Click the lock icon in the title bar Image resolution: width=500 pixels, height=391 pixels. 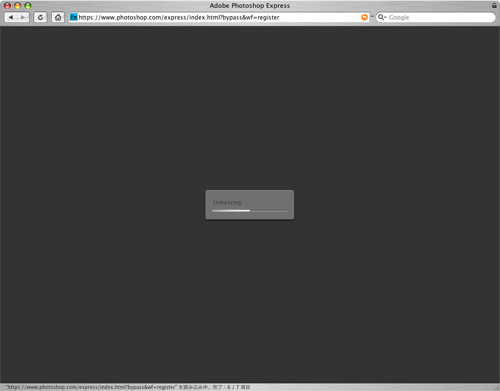click(494, 5)
